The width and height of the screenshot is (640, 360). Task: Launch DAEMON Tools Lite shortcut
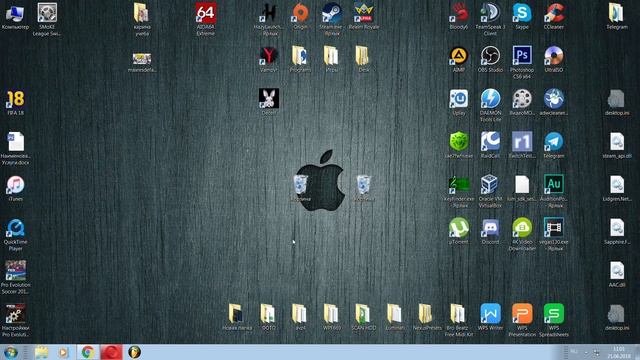tap(490, 99)
